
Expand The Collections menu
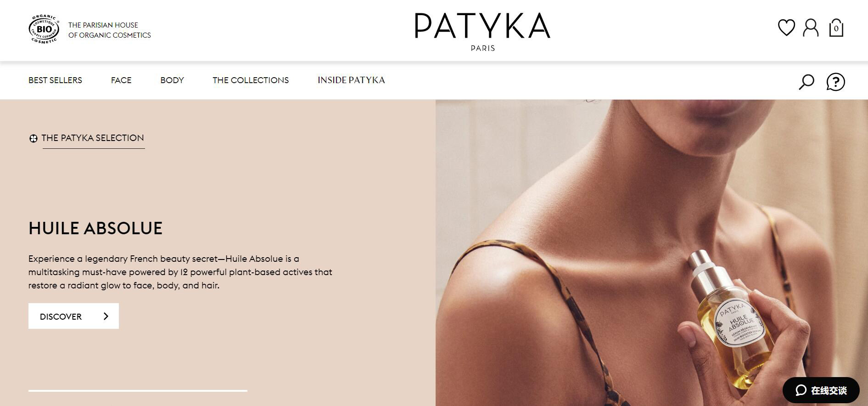tap(251, 80)
